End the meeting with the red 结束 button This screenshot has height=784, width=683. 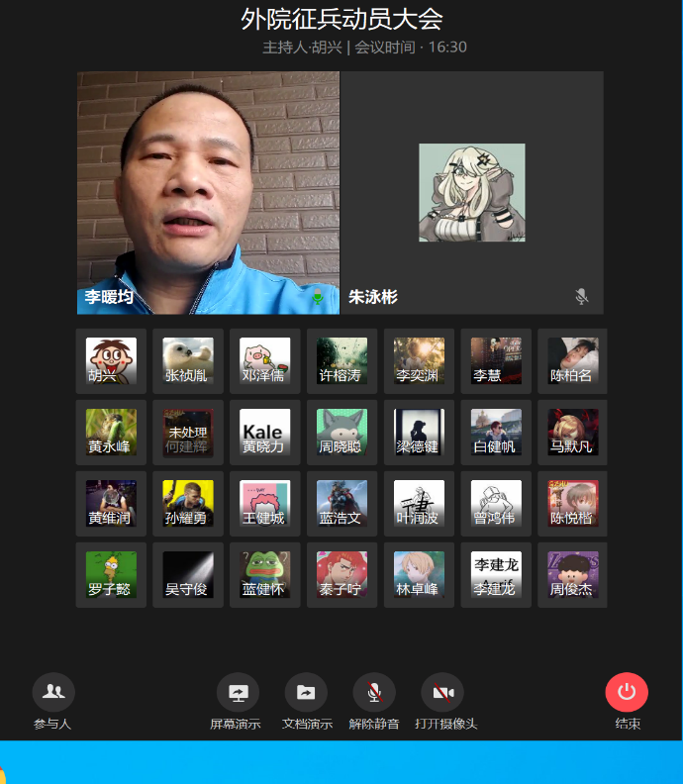[627, 692]
